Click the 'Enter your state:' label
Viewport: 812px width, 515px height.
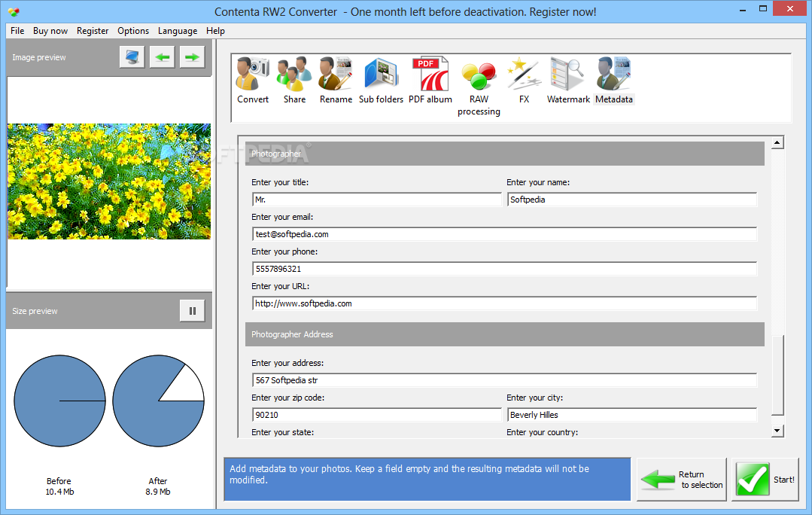(x=282, y=433)
